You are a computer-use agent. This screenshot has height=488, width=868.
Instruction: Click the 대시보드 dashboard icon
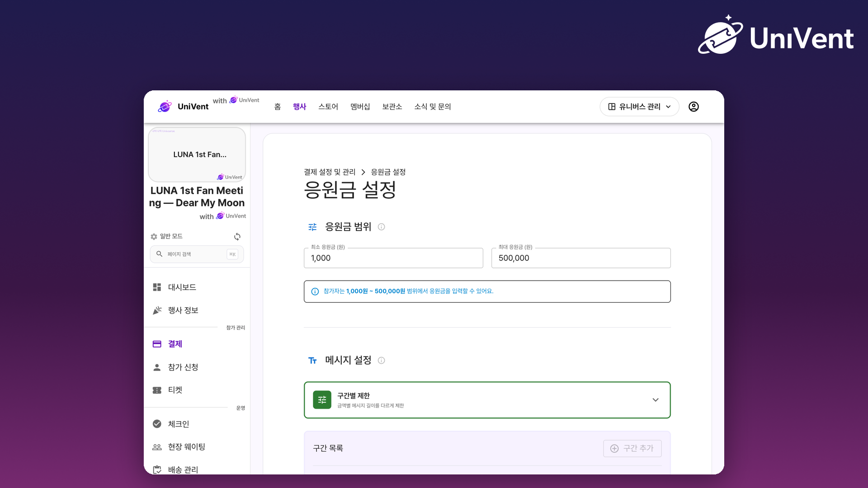click(x=157, y=287)
